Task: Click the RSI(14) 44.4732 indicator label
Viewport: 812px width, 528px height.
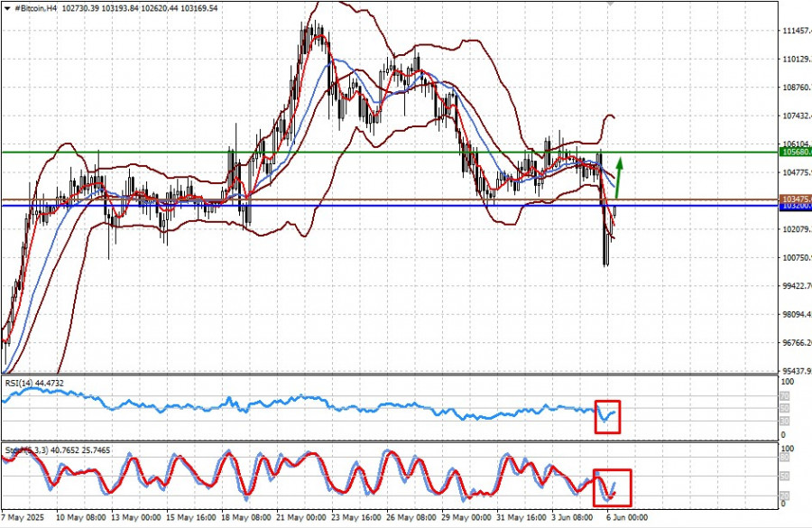Action: click(x=34, y=383)
